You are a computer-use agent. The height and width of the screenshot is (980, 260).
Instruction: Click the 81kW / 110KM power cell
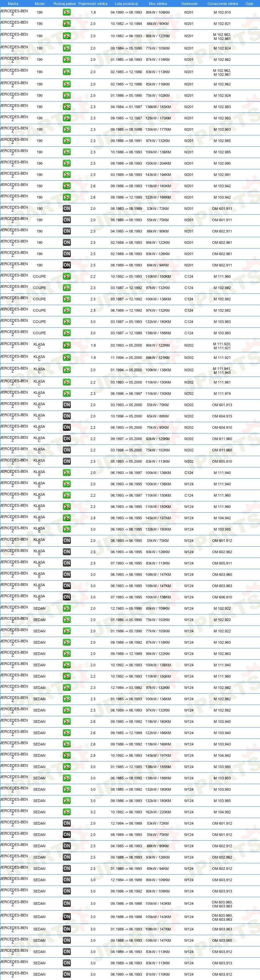(x=158, y=975)
